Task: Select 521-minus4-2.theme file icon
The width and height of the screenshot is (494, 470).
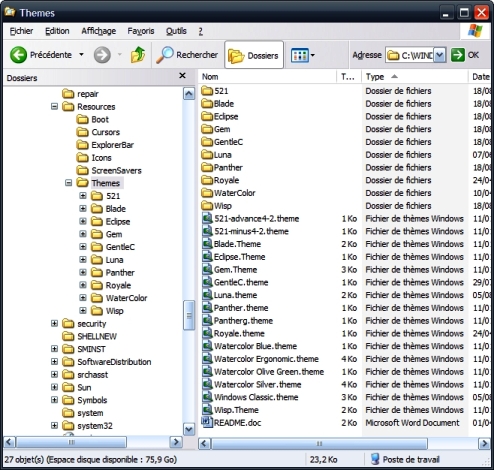Action: click(x=207, y=231)
